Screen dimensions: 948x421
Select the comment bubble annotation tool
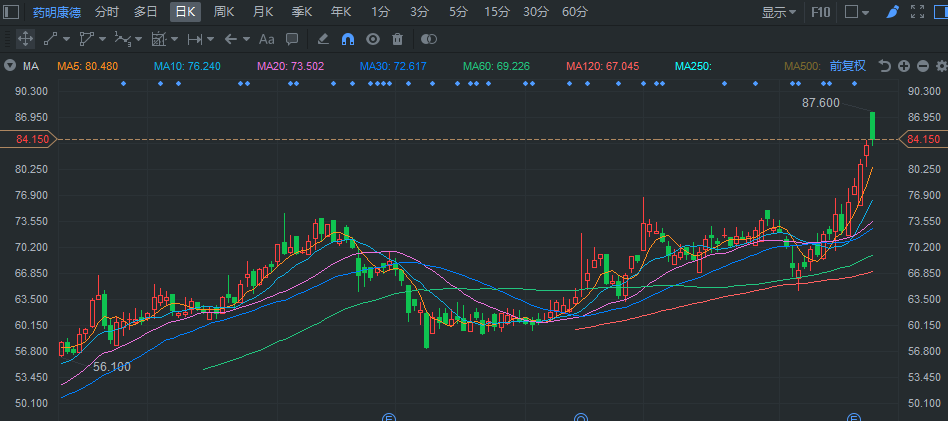coord(292,39)
